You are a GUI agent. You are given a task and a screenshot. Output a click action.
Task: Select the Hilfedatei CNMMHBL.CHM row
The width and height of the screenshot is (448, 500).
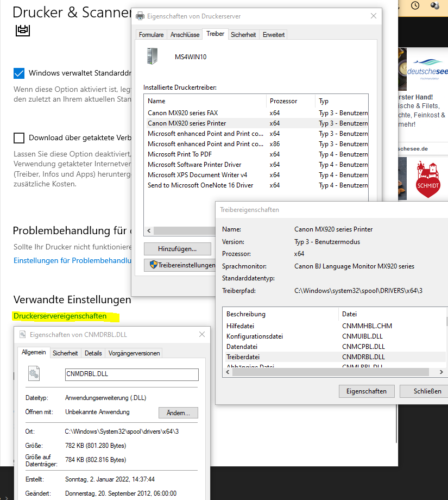(335, 326)
